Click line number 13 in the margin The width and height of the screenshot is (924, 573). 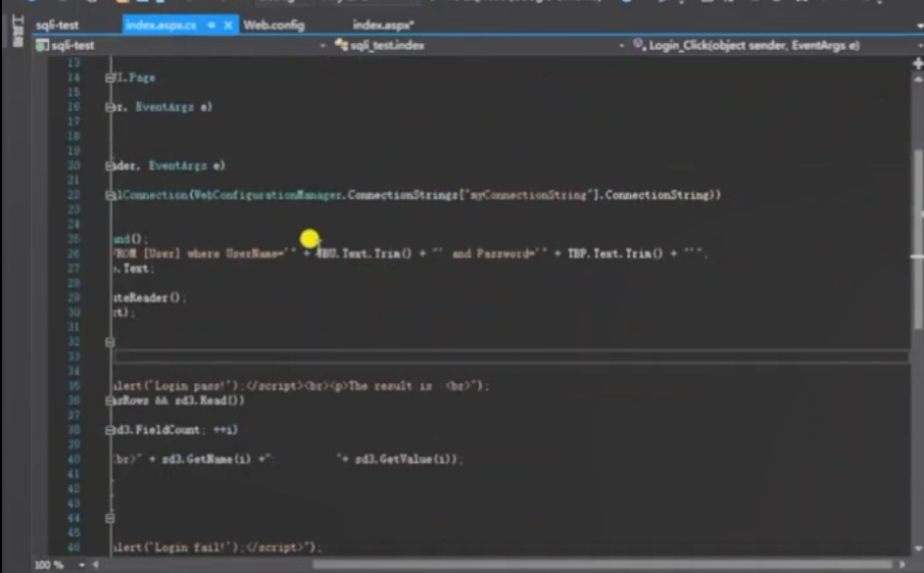[73, 63]
